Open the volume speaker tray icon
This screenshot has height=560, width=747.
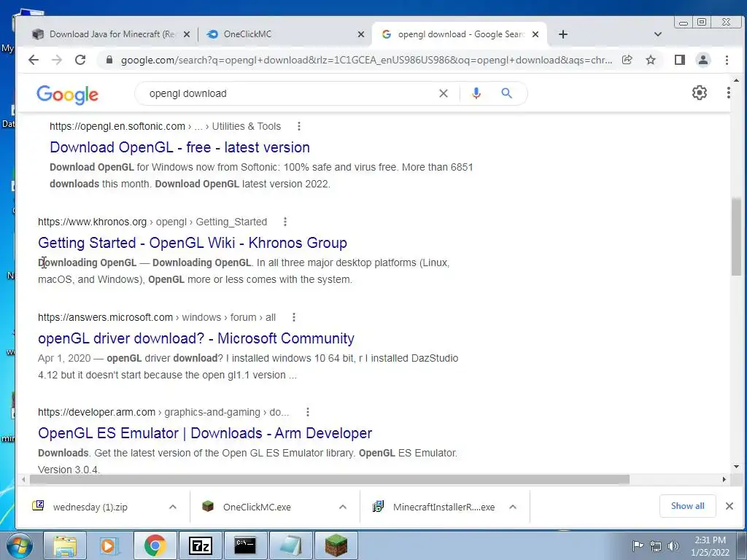click(x=673, y=546)
